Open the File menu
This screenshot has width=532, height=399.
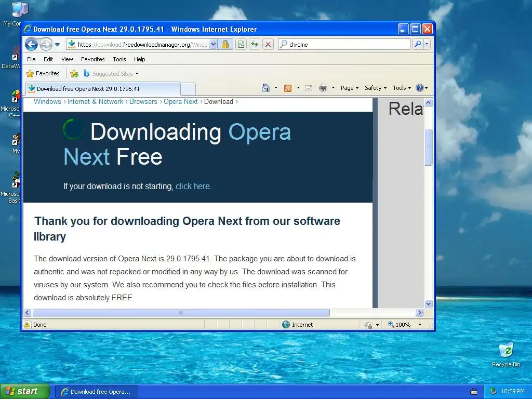point(31,59)
